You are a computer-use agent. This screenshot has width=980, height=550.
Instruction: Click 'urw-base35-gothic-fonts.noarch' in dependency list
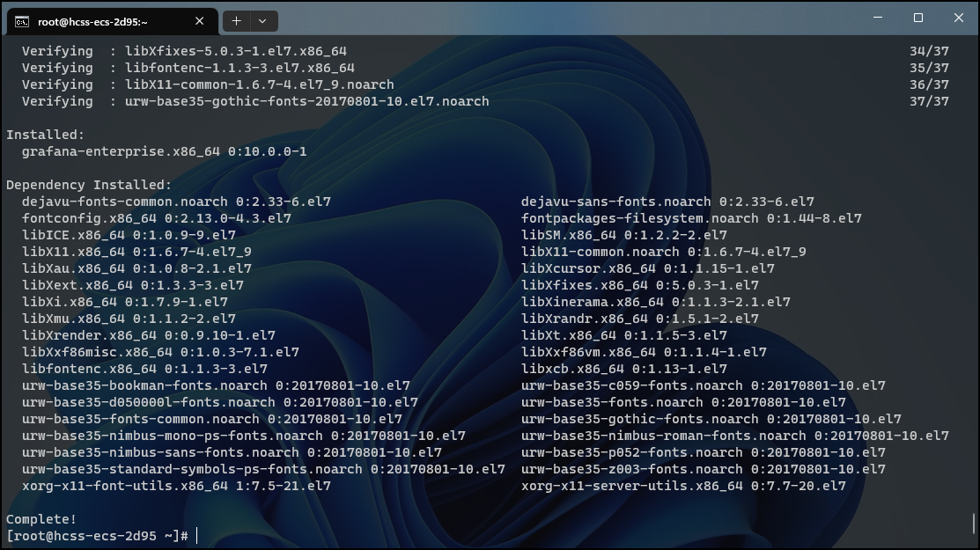click(x=639, y=421)
